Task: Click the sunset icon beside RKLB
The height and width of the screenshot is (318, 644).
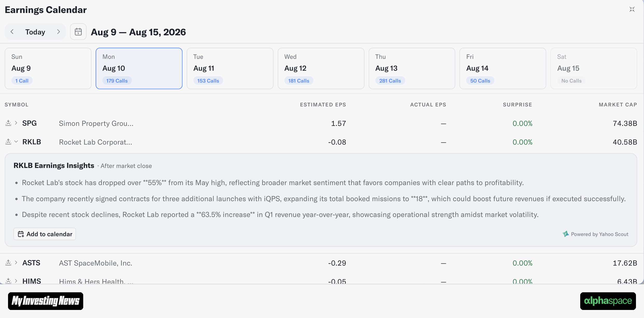Action: pyautogui.click(x=8, y=141)
